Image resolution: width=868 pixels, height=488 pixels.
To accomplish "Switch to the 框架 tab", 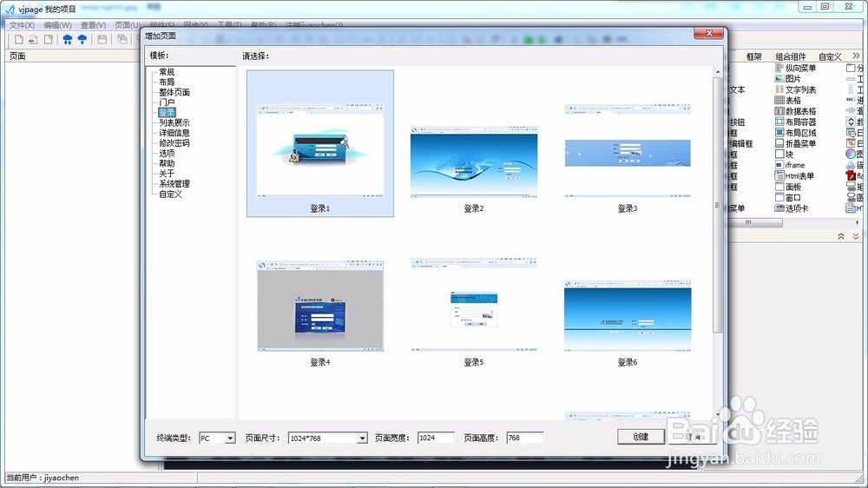I will [x=754, y=56].
